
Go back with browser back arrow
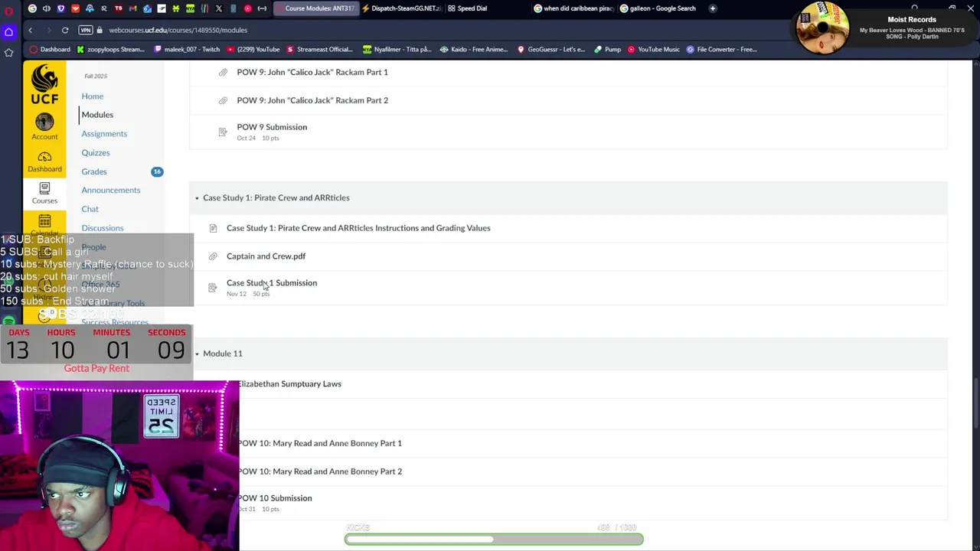(x=31, y=30)
